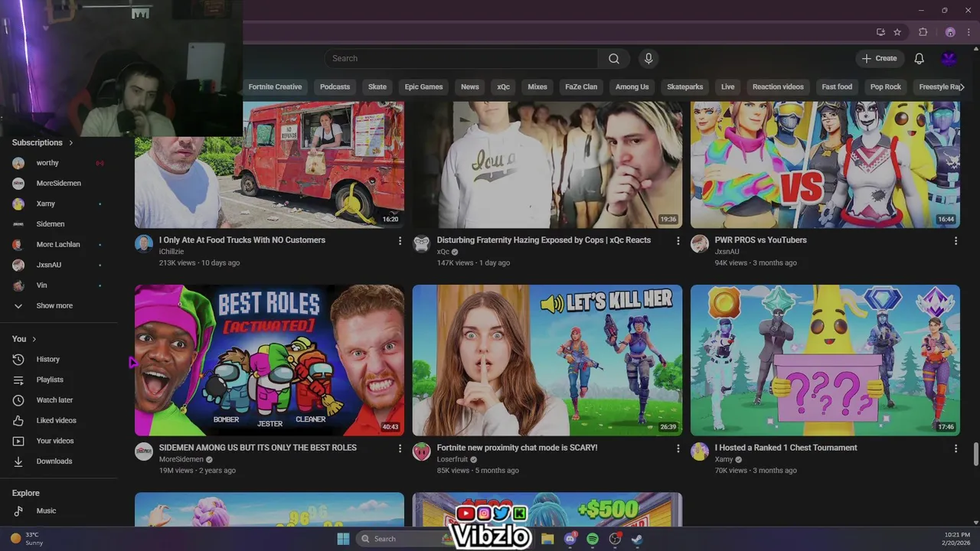Open the More Lachlan subscription
Image resolution: width=980 pixels, height=551 pixels.
58,245
